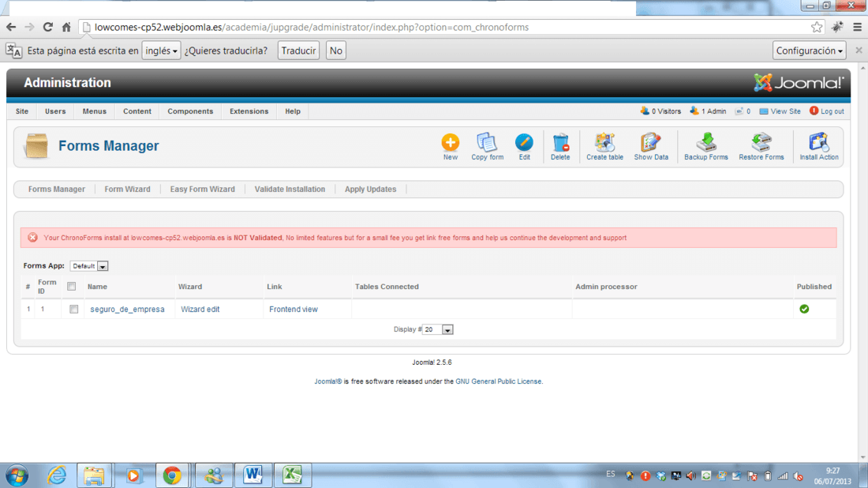Open the Forms App Default dropdown

(x=88, y=266)
